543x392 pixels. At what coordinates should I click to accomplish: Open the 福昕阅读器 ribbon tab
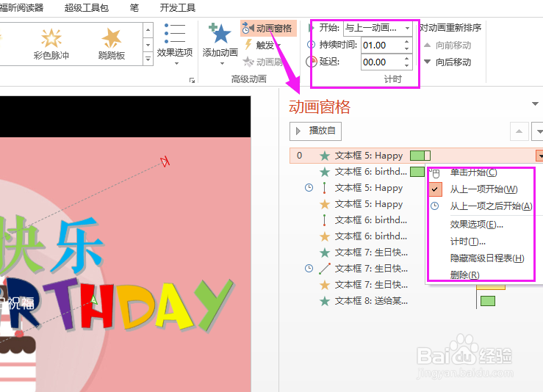(21, 7)
